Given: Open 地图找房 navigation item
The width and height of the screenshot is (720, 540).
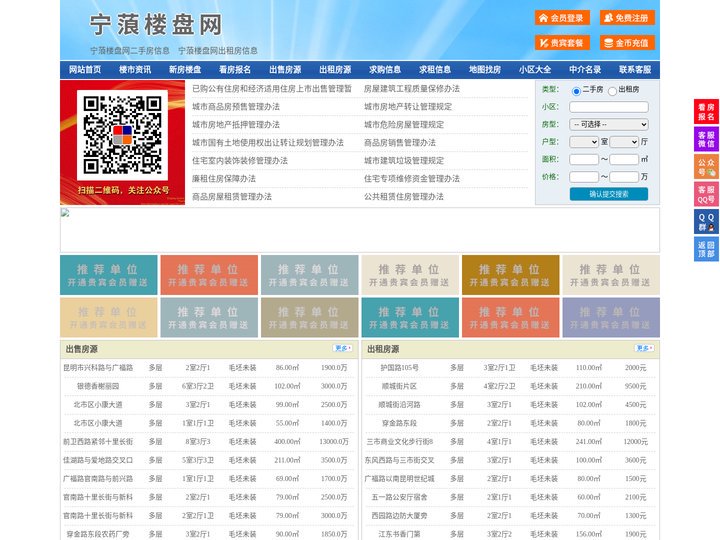Looking at the screenshot, I should 485,70.
